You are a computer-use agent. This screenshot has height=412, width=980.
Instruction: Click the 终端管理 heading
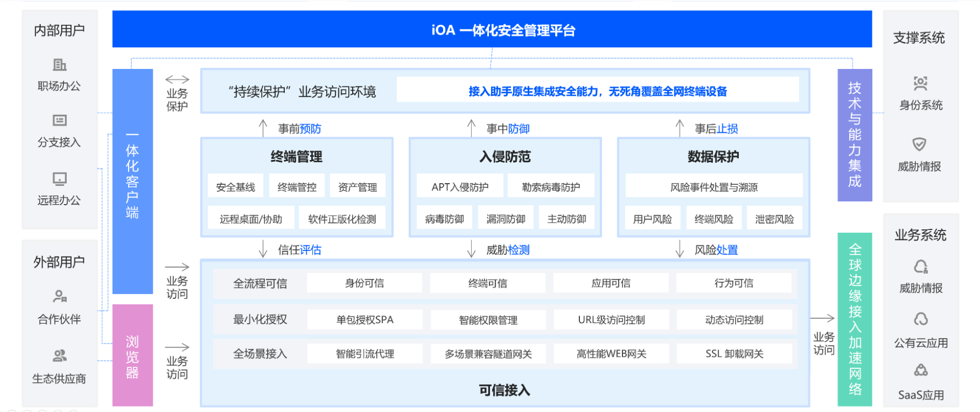click(x=296, y=157)
